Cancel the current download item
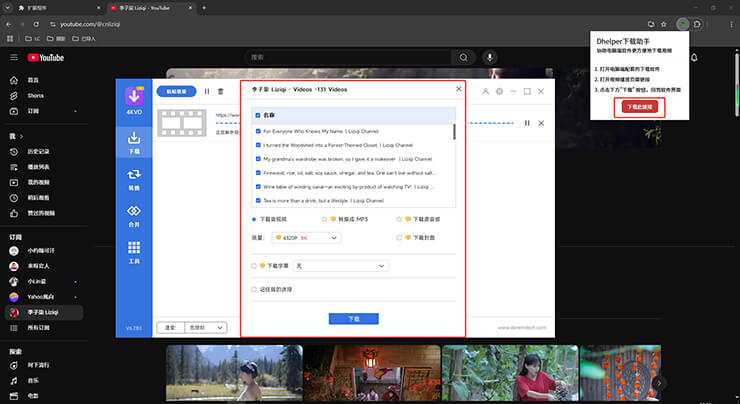 541,123
